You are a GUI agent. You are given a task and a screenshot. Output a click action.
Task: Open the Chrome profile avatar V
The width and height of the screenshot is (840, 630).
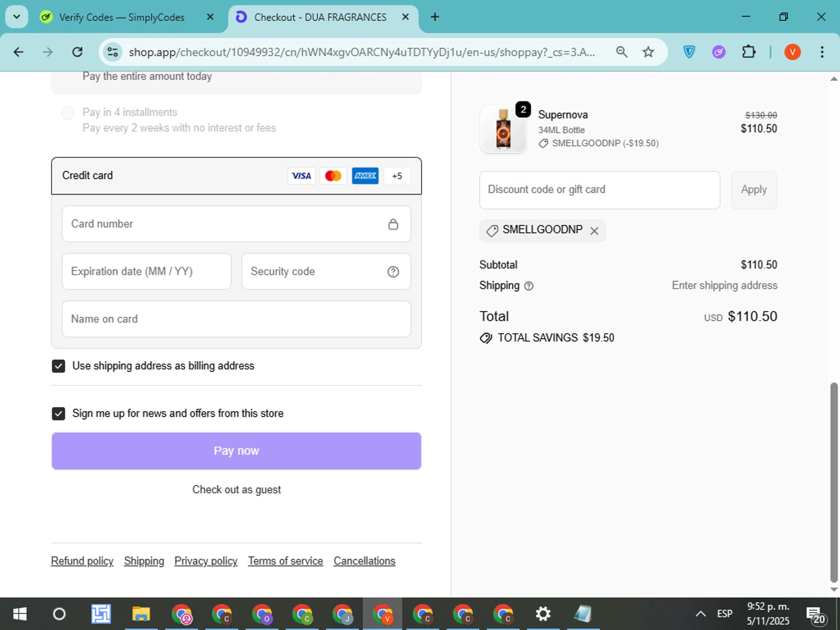click(x=792, y=52)
